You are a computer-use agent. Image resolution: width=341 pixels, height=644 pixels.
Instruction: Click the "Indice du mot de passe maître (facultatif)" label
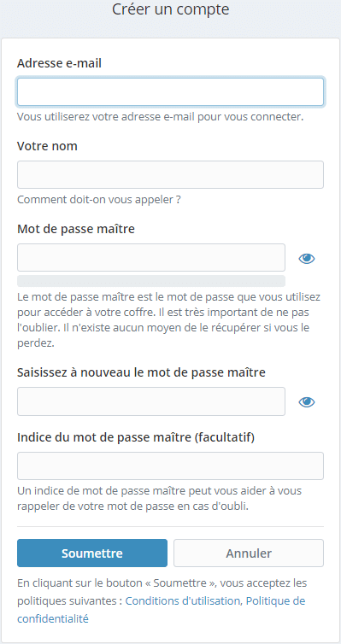pyautogui.click(x=136, y=437)
